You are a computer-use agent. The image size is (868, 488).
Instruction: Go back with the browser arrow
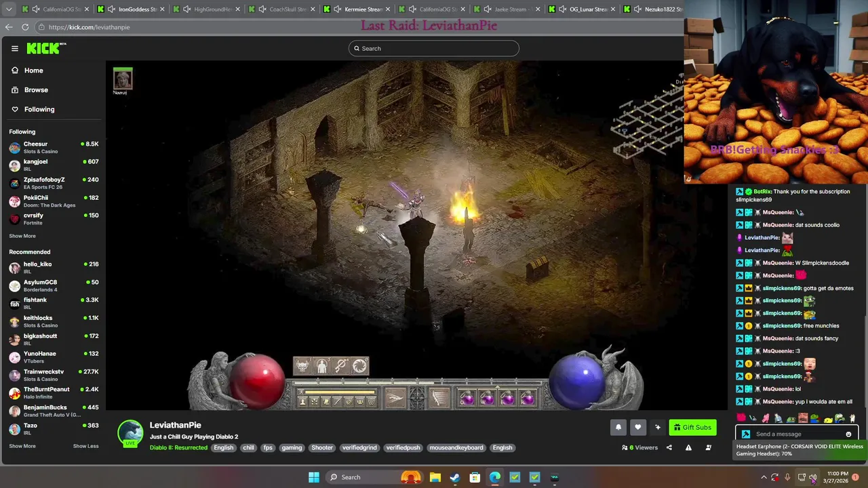pos(9,27)
